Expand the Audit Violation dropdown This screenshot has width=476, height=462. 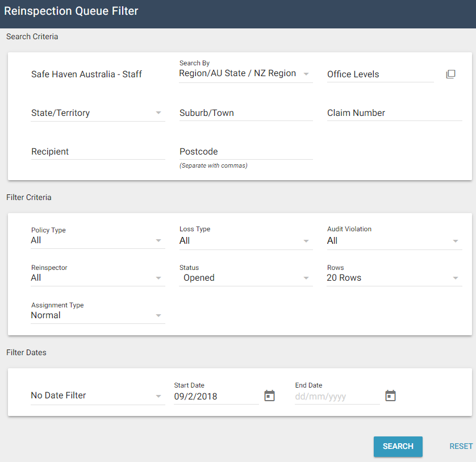pos(394,241)
